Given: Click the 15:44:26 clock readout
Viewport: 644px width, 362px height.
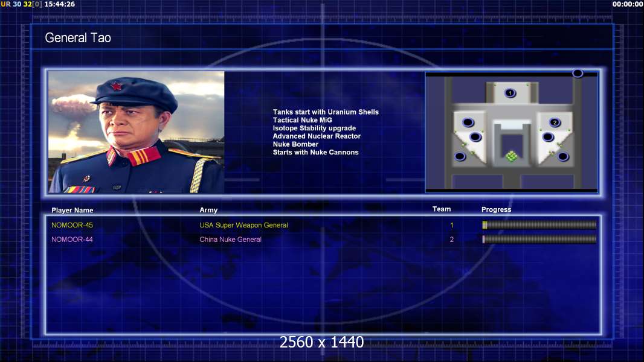Looking at the screenshot, I should click(60, 4).
